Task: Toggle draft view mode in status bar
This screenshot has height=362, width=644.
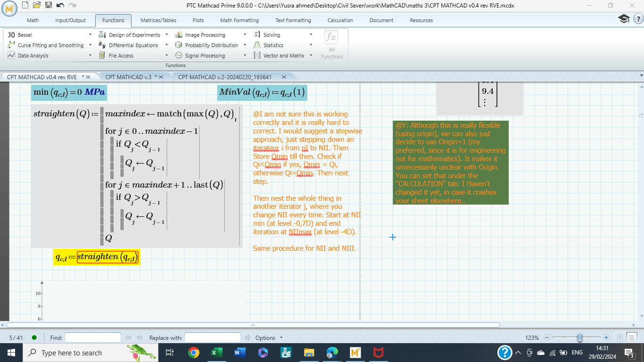Action: [x=620, y=337]
